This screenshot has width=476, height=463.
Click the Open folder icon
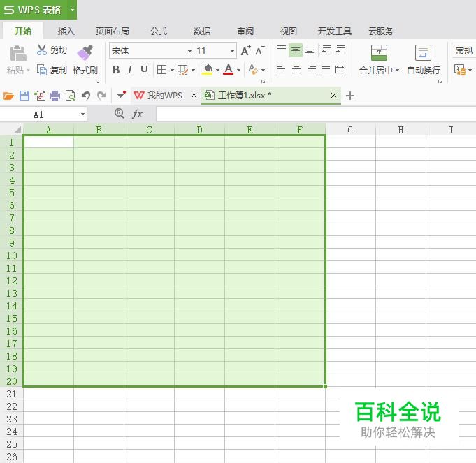[8, 96]
